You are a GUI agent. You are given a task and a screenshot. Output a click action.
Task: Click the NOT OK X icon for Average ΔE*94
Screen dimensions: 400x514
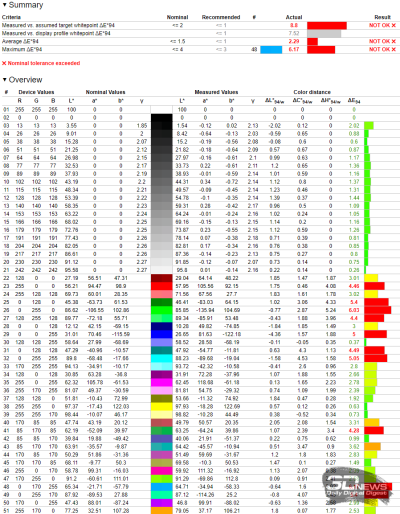tap(393, 41)
